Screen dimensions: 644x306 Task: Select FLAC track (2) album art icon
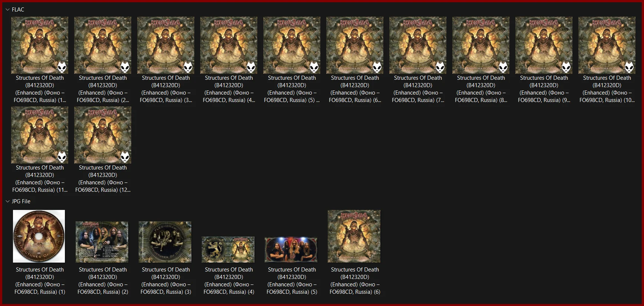(x=103, y=45)
